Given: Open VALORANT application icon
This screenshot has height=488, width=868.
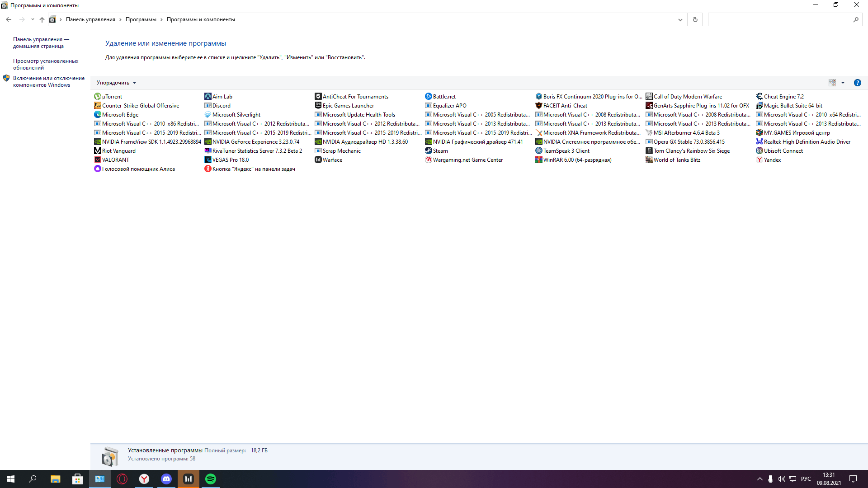Looking at the screenshot, I should pyautogui.click(x=97, y=159).
